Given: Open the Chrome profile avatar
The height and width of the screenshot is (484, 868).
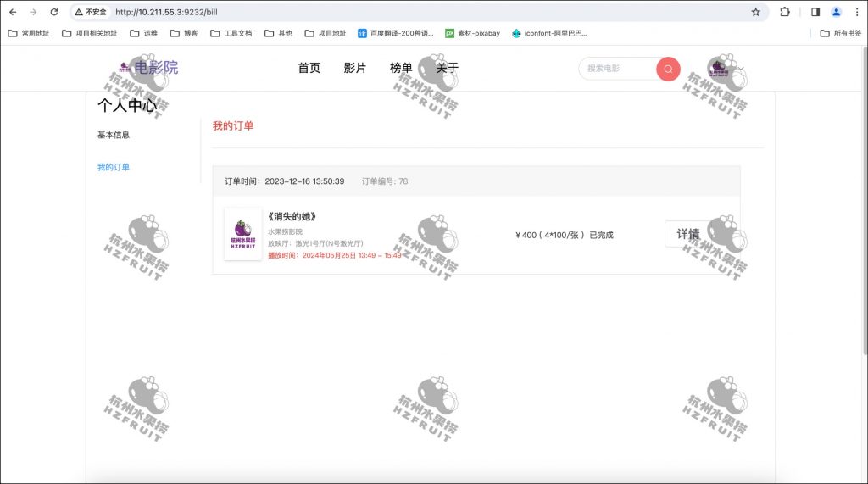Looking at the screenshot, I should click(x=837, y=12).
